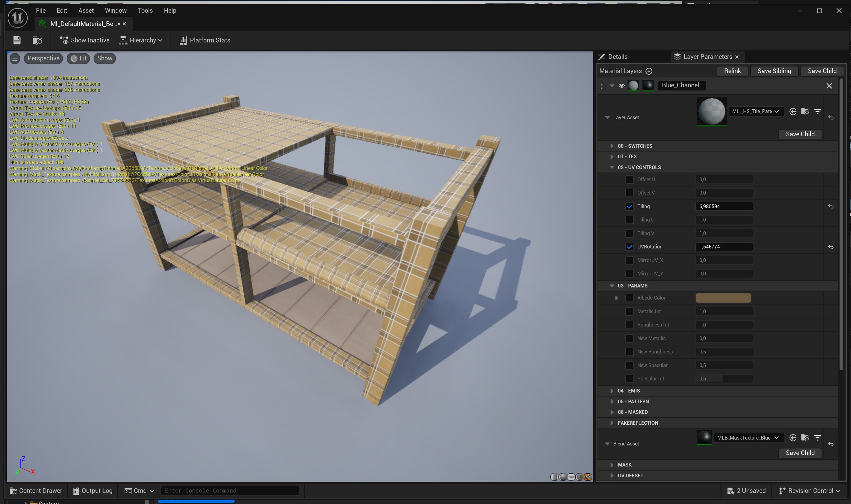This screenshot has width=851, height=504.
Task: Select the sphere preview mesh shape
Action: coord(562,477)
